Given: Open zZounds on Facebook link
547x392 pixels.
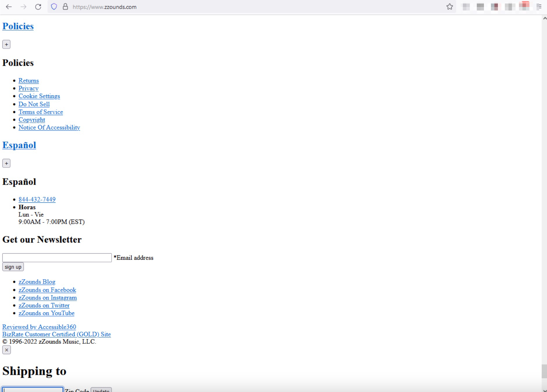Looking at the screenshot, I should click(47, 290).
